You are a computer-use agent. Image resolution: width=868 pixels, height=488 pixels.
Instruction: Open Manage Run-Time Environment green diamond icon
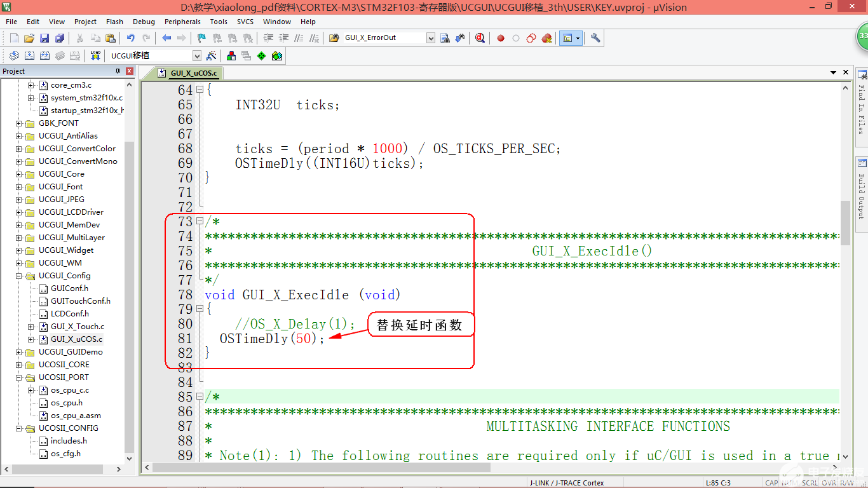tap(262, 56)
